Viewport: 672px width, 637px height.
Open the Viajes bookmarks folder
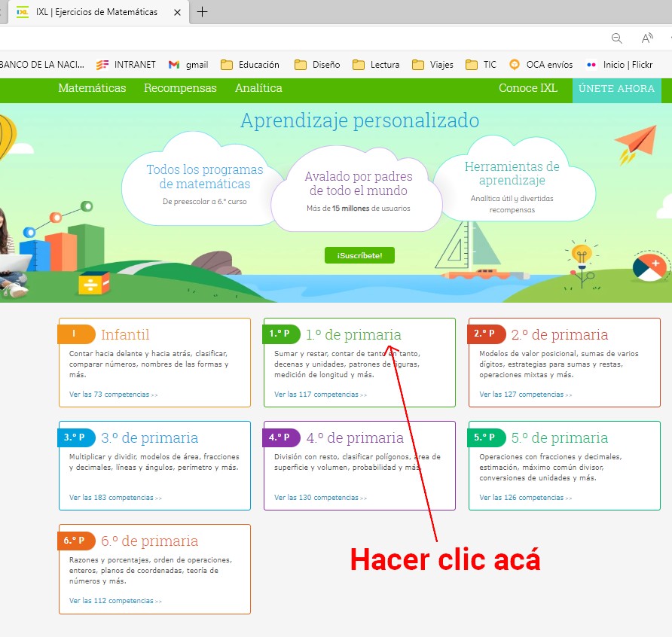(432, 65)
